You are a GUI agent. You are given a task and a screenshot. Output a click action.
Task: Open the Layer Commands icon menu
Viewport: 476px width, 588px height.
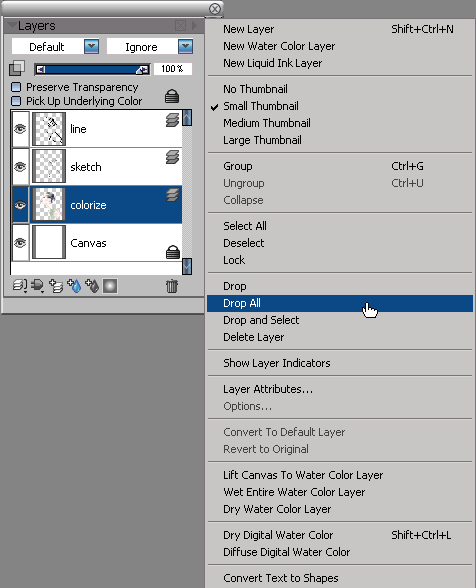pyautogui.click(x=20, y=286)
